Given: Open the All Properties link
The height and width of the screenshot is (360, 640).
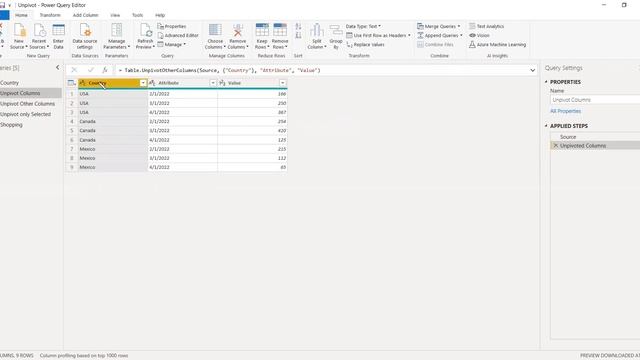Looking at the screenshot, I should 565,111.
